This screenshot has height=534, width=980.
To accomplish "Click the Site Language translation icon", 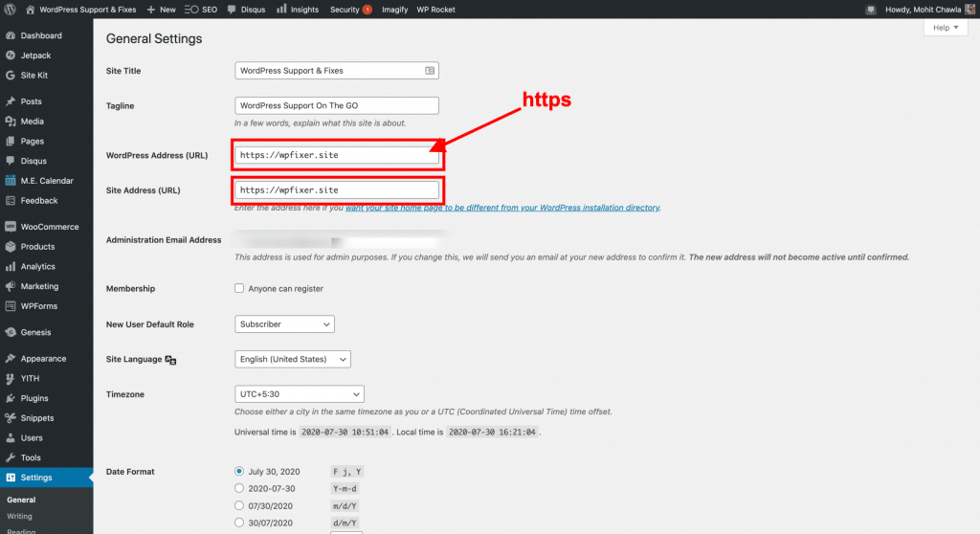I will [170, 360].
